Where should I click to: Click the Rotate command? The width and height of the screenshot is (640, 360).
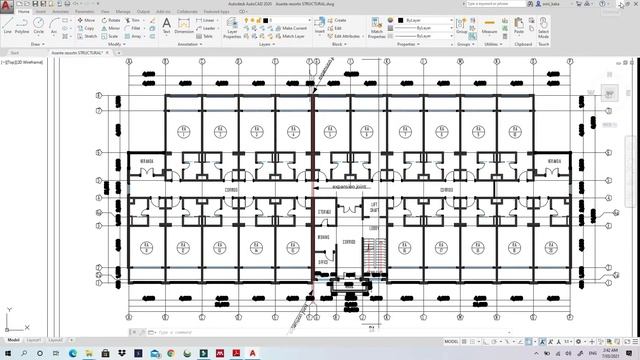111,20
